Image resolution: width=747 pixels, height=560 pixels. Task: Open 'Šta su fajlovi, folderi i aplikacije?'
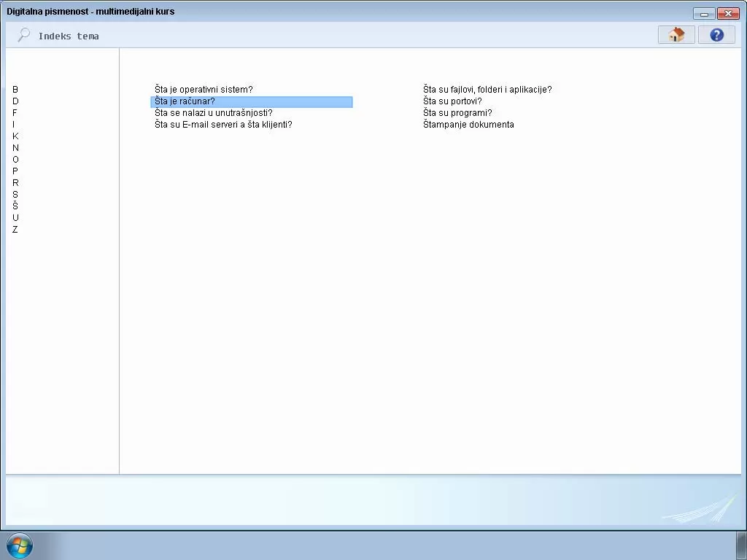click(487, 90)
